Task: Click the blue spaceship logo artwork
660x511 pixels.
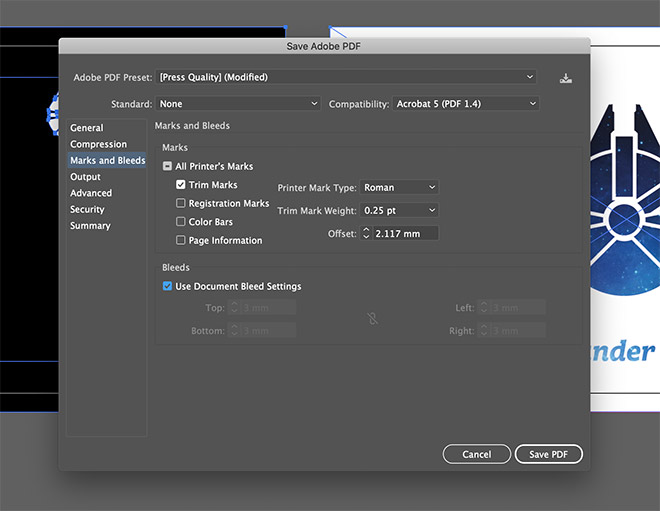Action: pyautogui.click(x=625, y=200)
